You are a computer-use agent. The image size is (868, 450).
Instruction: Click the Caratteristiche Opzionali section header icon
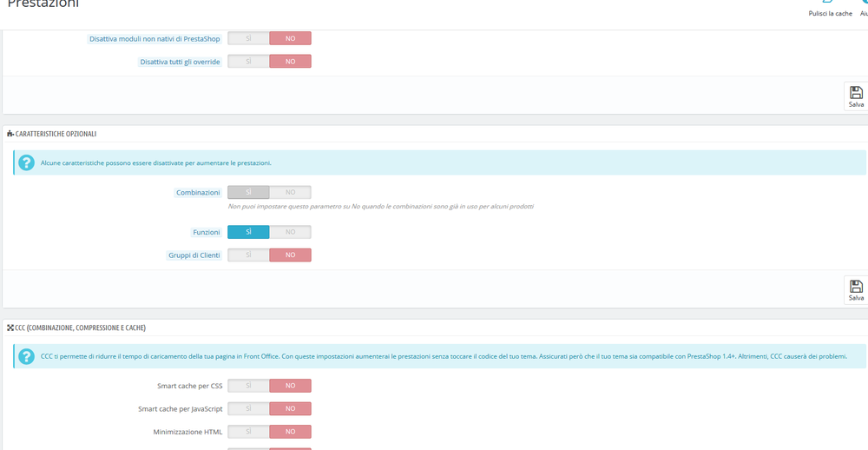[10, 134]
